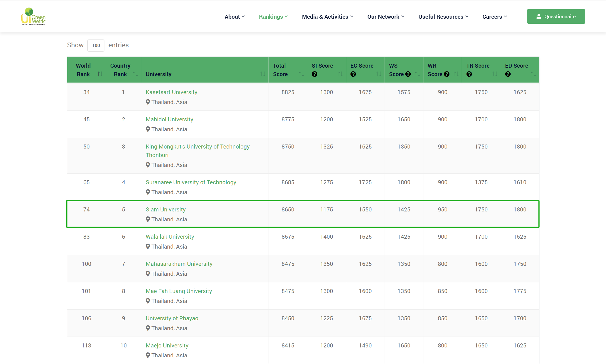Sort by ED Score column arrows

[533, 74]
